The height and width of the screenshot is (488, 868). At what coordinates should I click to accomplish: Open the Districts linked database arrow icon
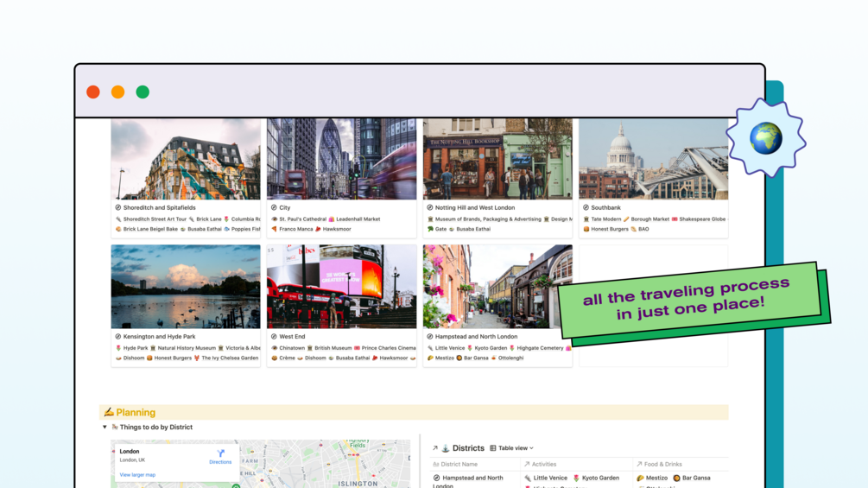(435, 448)
